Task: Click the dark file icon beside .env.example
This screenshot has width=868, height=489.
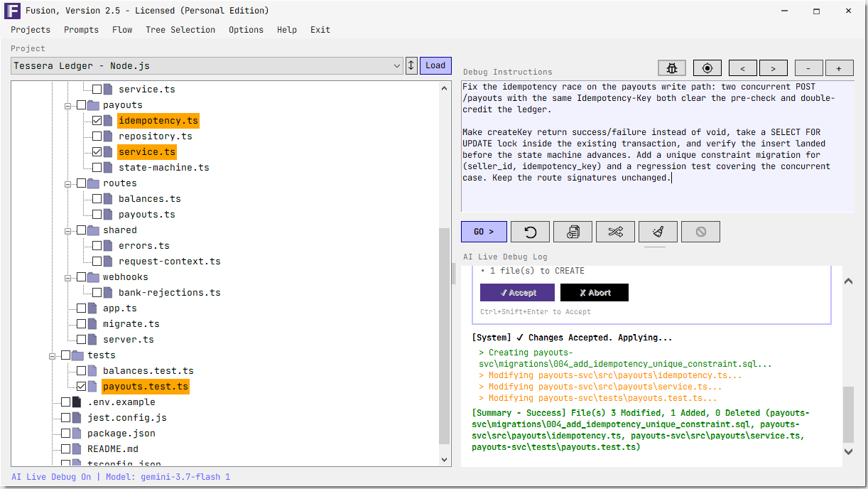Action: pyautogui.click(x=77, y=402)
